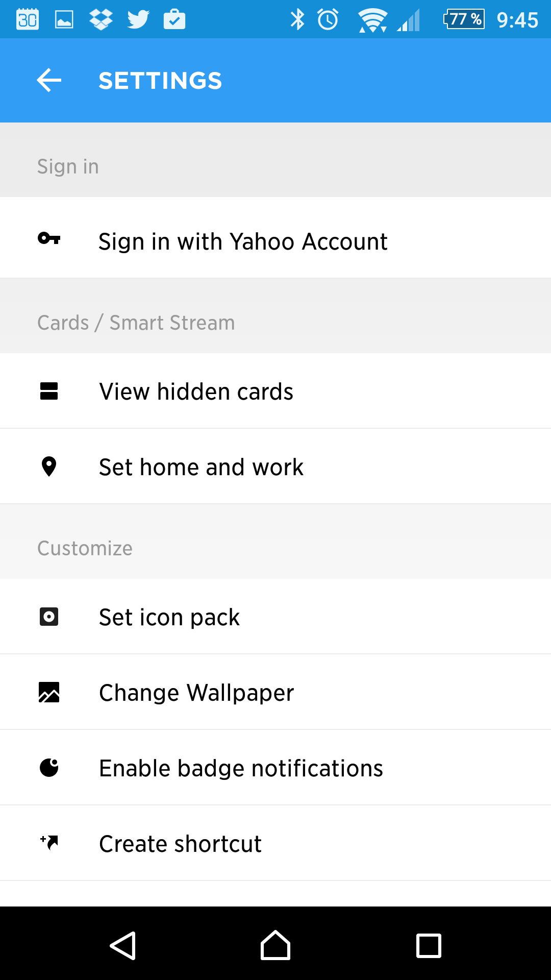Tap the Android home navigation button
This screenshot has height=980, width=551.
275,945
